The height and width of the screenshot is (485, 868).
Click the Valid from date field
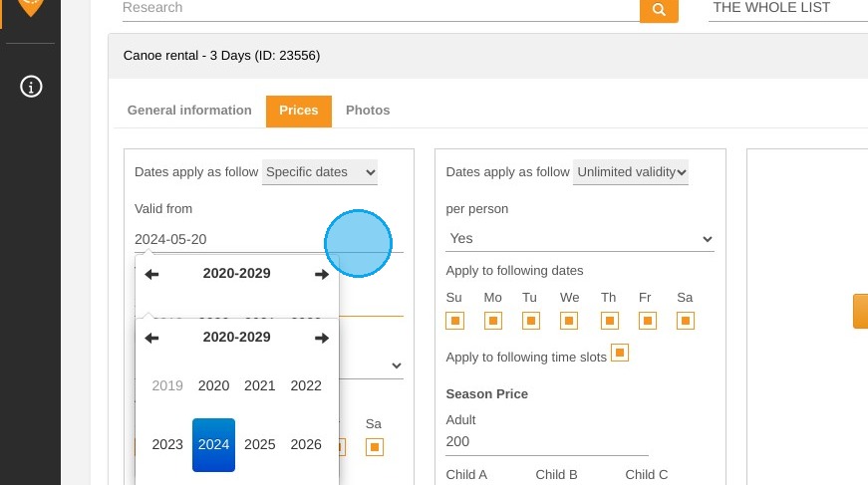(268, 239)
